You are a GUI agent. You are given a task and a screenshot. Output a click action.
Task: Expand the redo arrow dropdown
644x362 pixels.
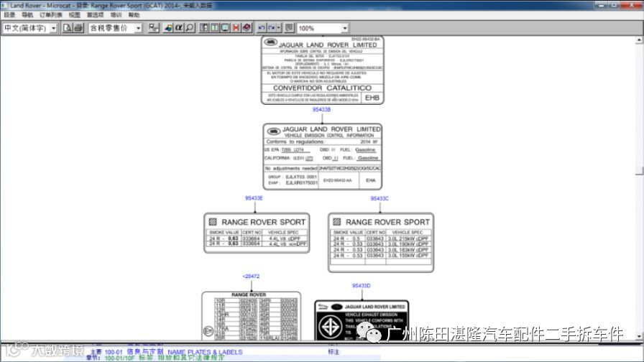[x=278, y=28]
